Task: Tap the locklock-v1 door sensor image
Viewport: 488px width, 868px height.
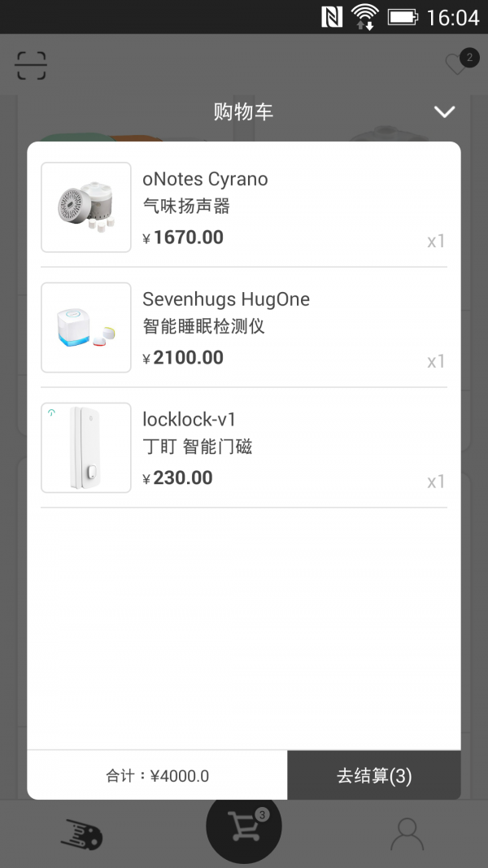Action: [86, 447]
